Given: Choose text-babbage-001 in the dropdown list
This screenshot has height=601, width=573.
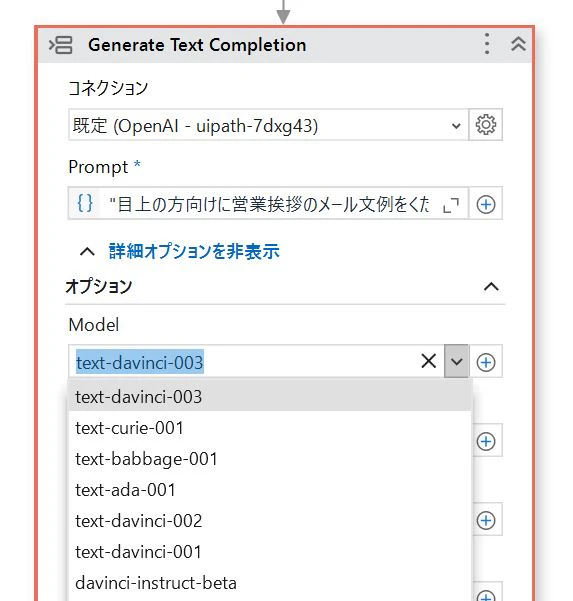Looking at the screenshot, I should [270, 459].
